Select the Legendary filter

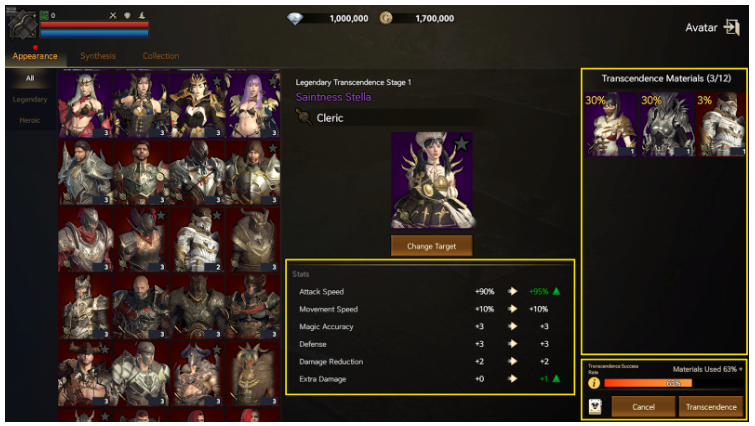pos(30,100)
